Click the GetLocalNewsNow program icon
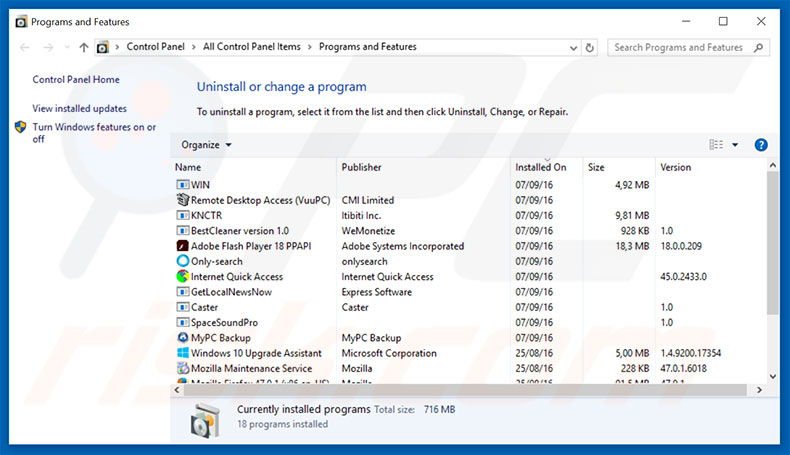The height and width of the screenshot is (455, 790). [182, 292]
